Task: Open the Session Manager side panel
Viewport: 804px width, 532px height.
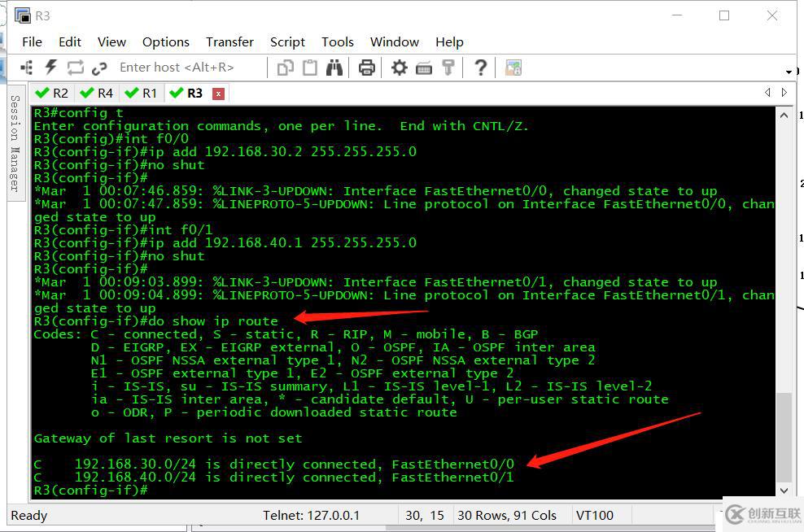Action: pos(15,143)
